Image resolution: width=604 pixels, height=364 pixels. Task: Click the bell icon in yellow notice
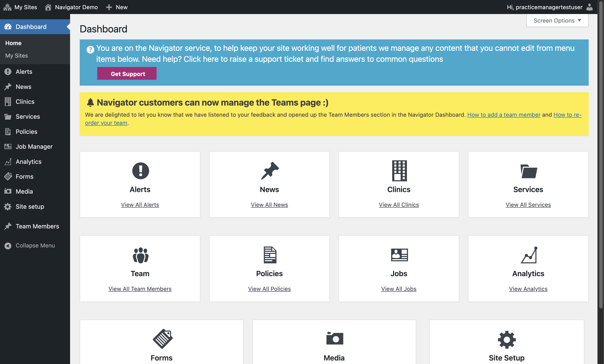click(90, 102)
